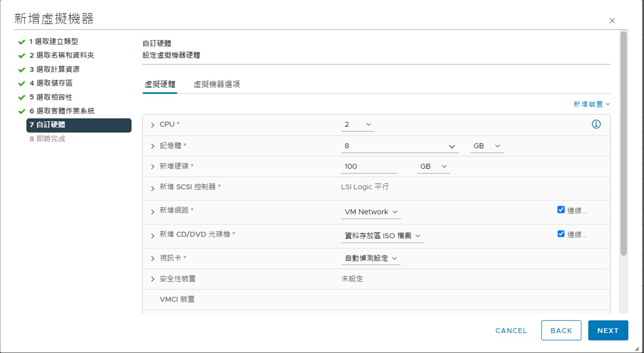Click the BACK button

click(561, 330)
